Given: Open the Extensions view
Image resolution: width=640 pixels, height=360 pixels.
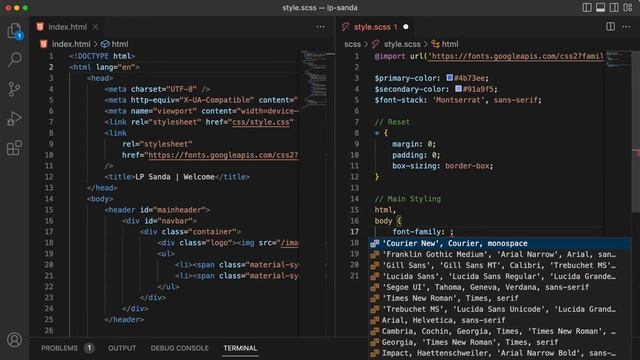Looking at the screenshot, I should pyautogui.click(x=14, y=148).
